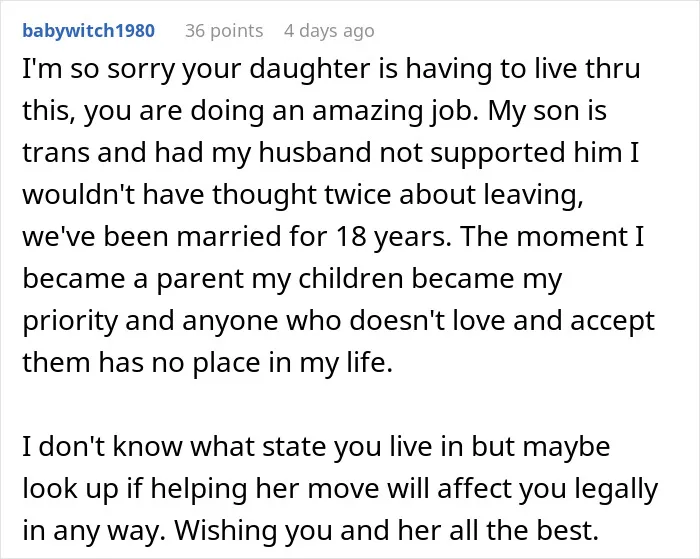Click the line 'wouldn't have thought twice about leaving'
Image resolution: width=700 pixels, height=559 pixels.
303,195
